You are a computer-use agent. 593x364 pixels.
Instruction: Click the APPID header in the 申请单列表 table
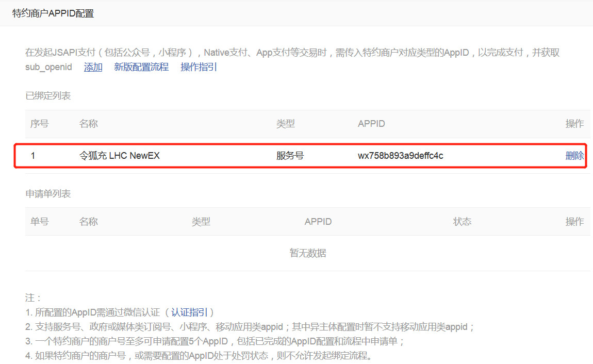pos(318,222)
